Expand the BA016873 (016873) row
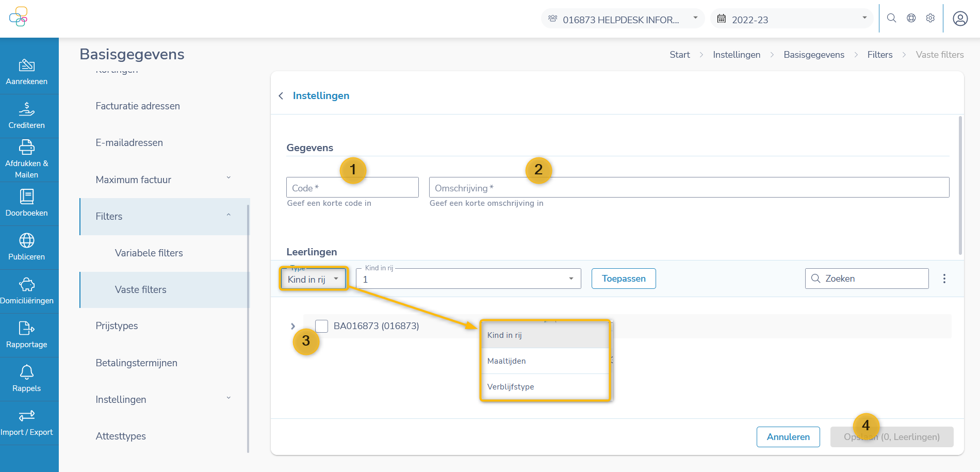The image size is (980, 472). click(x=293, y=326)
